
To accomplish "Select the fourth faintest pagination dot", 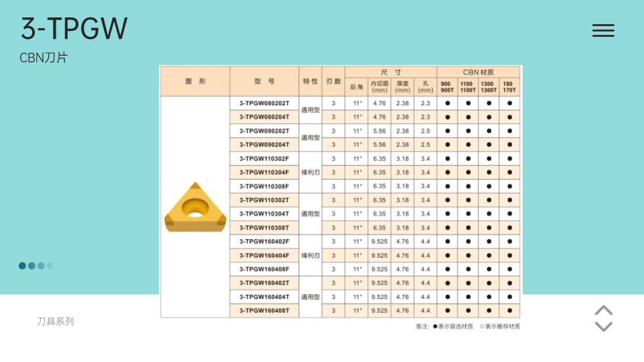I will [50, 265].
